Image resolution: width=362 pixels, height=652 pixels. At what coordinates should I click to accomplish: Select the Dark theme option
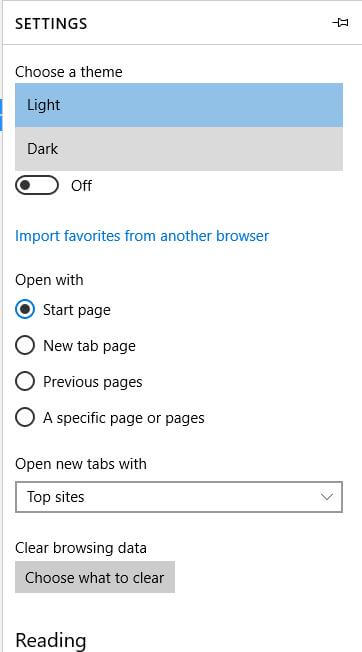pos(179,149)
